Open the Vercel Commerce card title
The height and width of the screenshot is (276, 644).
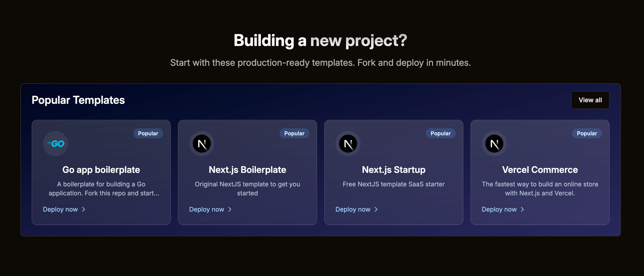(x=540, y=170)
